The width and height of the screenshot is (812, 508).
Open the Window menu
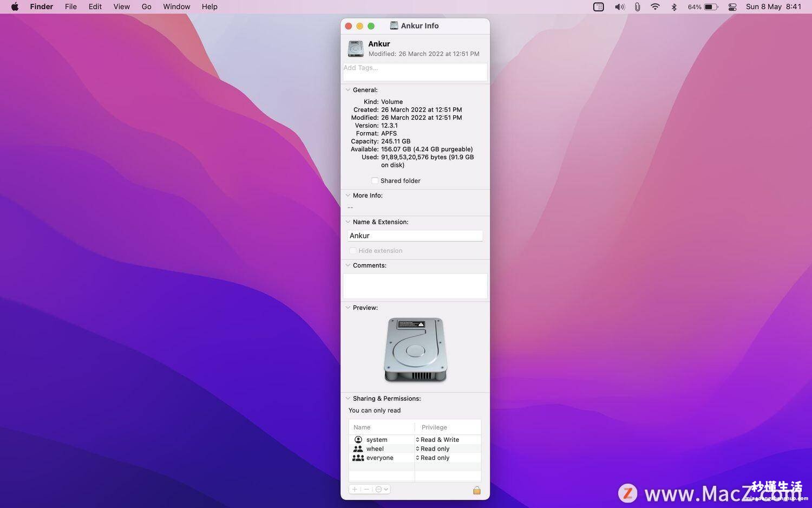coord(176,6)
